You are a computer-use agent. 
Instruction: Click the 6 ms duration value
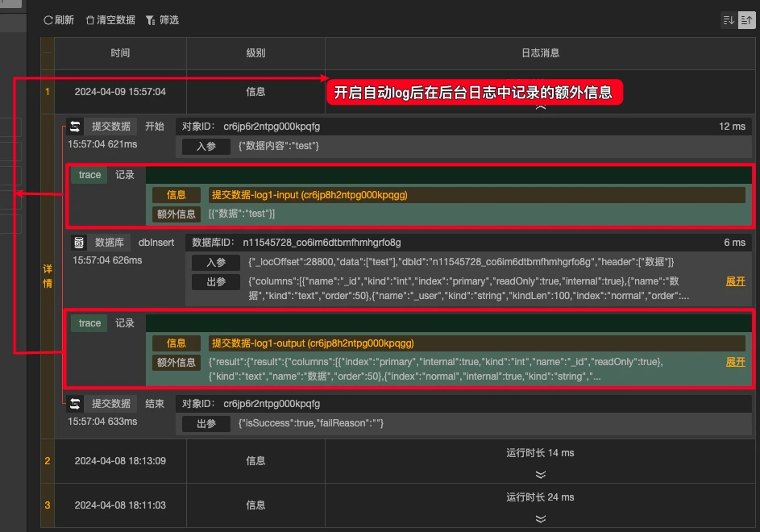pos(734,243)
